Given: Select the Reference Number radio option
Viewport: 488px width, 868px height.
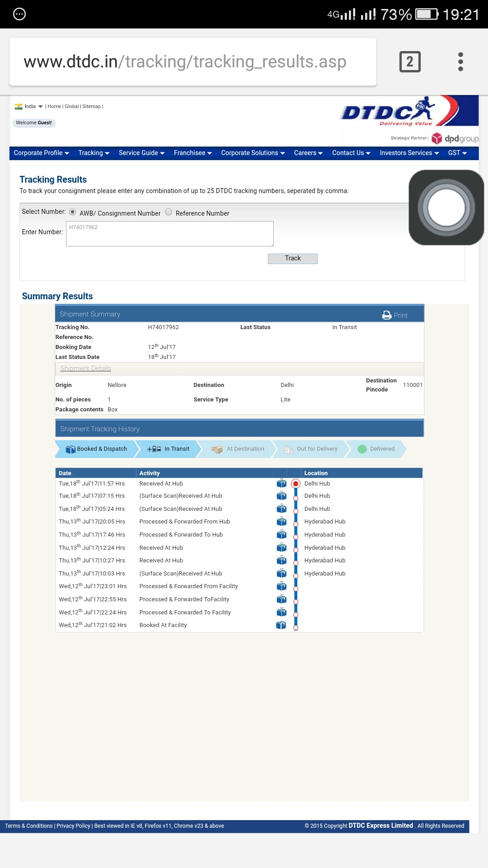Looking at the screenshot, I should [x=169, y=212].
